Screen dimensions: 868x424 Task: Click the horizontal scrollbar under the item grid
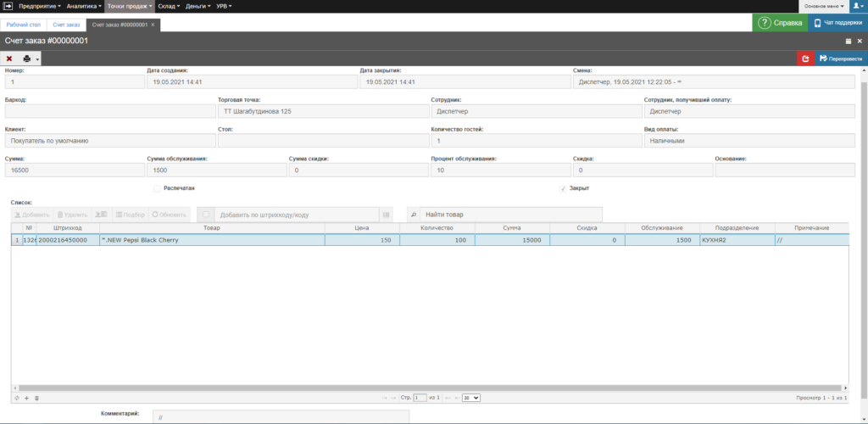pos(424,388)
